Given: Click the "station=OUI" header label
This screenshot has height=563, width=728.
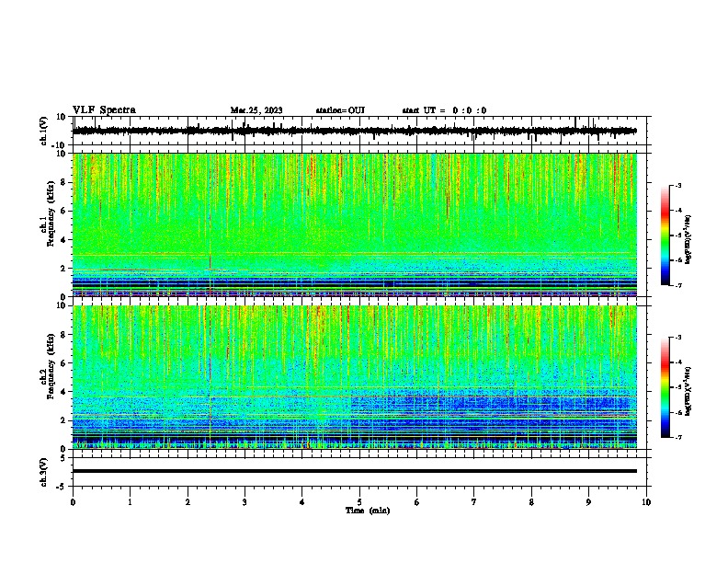Looking at the screenshot, I should (x=340, y=110).
